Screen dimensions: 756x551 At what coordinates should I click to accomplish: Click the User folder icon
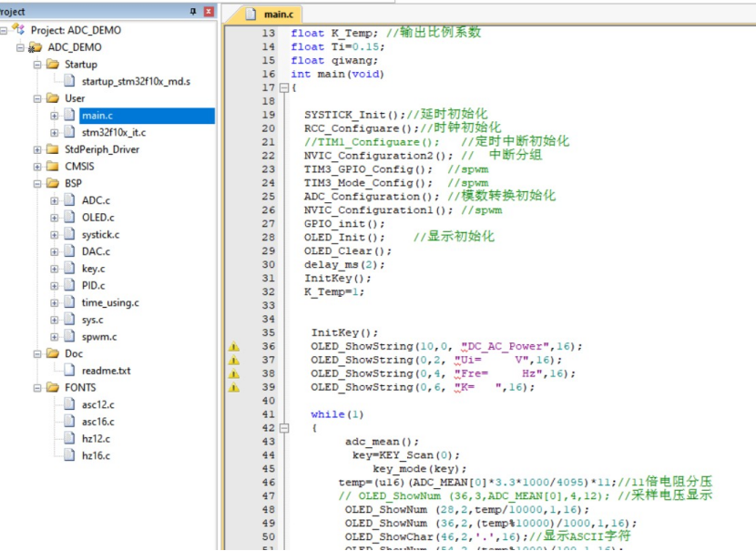(53, 98)
